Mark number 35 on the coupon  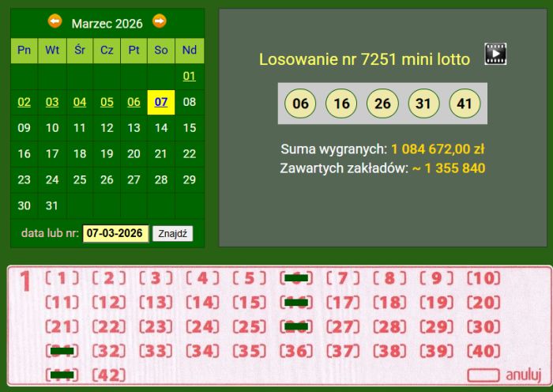coord(249,351)
